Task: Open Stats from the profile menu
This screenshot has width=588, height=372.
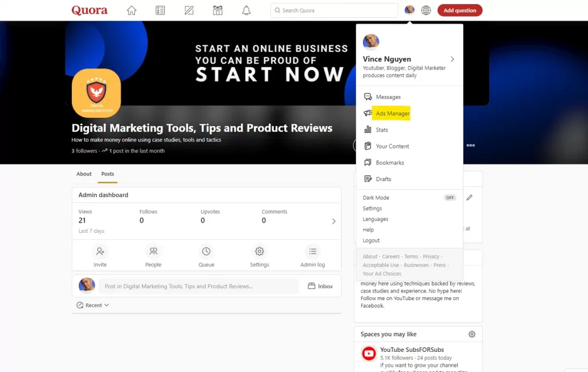Action: (x=409, y=130)
